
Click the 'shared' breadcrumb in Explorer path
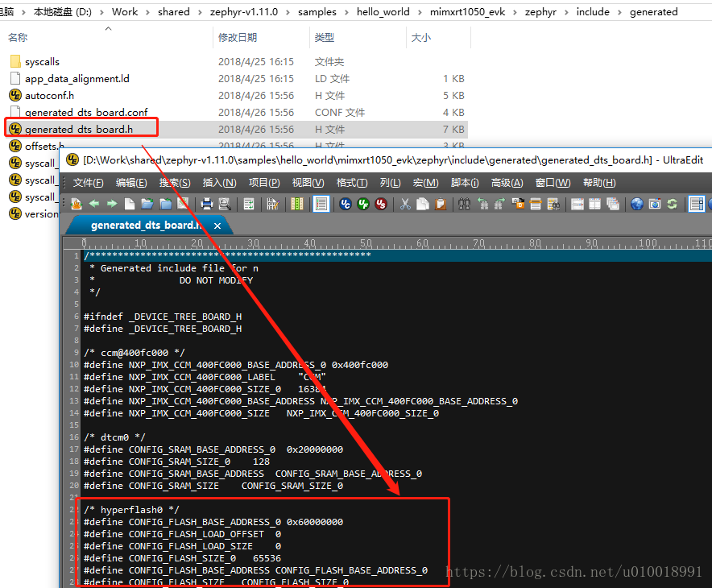(x=174, y=12)
